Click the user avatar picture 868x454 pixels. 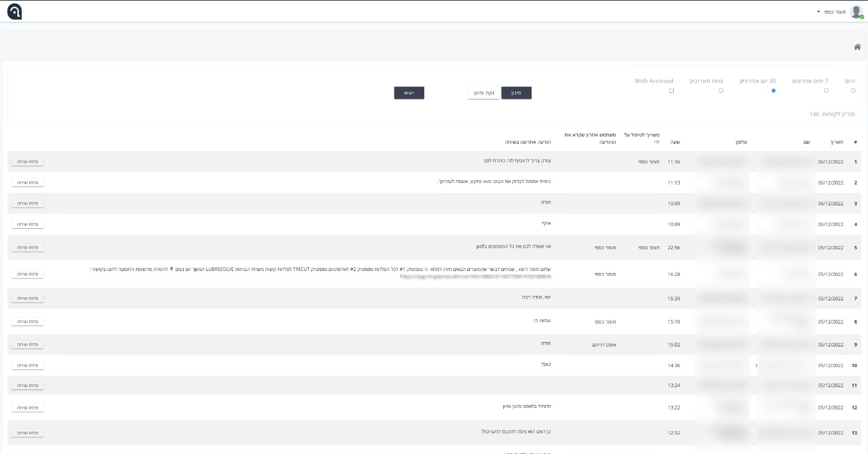click(857, 12)
